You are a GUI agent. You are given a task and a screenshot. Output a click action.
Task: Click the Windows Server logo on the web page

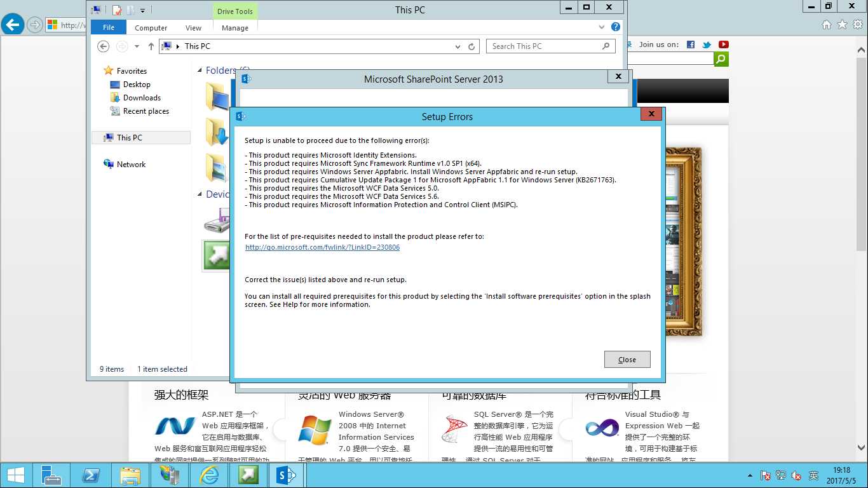[x=315, y=429]
